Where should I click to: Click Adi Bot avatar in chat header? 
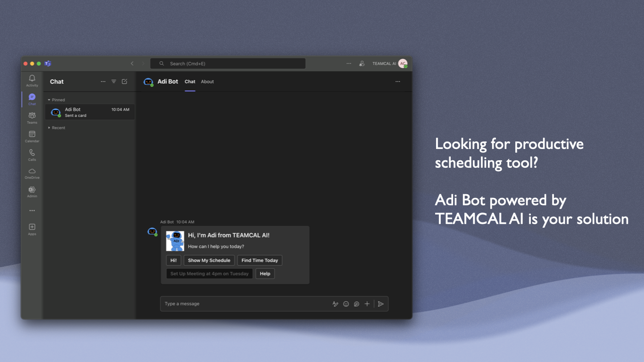pos(149,82)
